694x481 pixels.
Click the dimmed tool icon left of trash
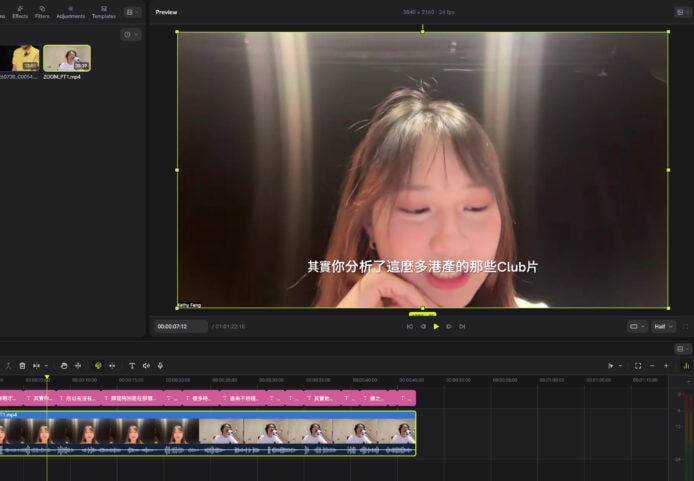tap(8, 366)
